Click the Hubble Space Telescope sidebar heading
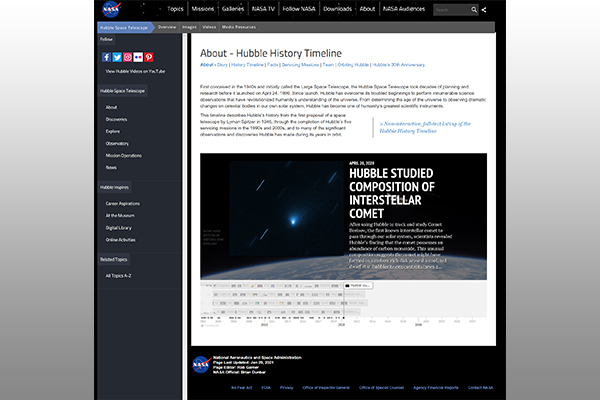The image size is (600, 400). tap(122, 91)
